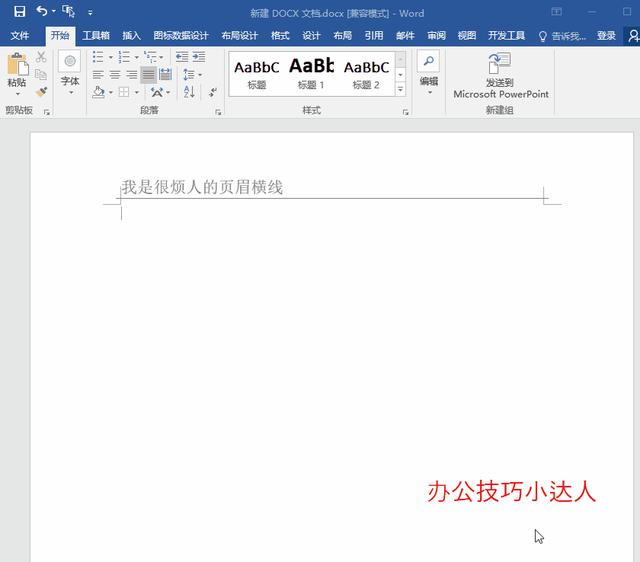The image size is (640, 562).
Task: Switch to the 审阅 (Review) tab
Action: 436,36
